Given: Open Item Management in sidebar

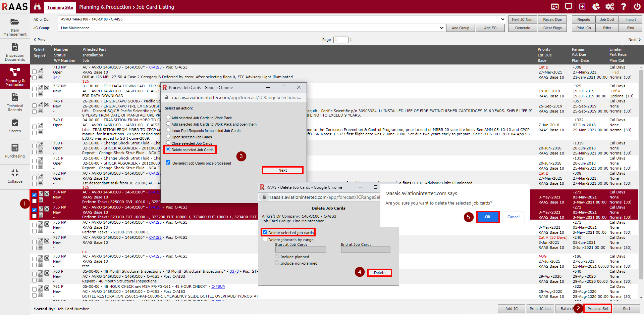Looking at the screenshot, I should pos(15,27).
